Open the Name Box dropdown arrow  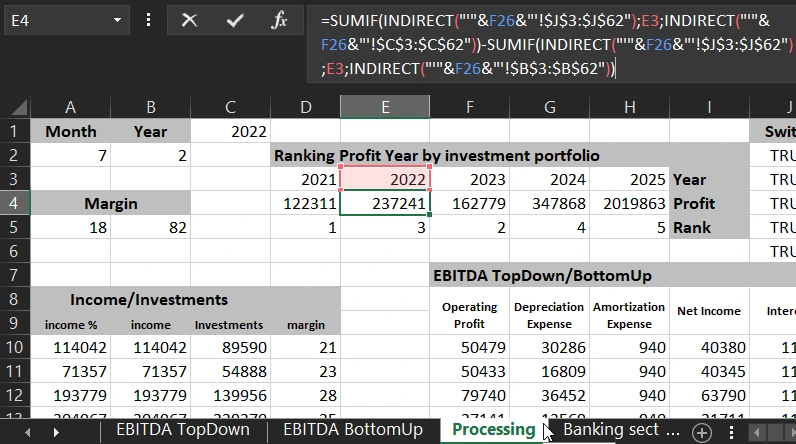click(x=117, y=20)
